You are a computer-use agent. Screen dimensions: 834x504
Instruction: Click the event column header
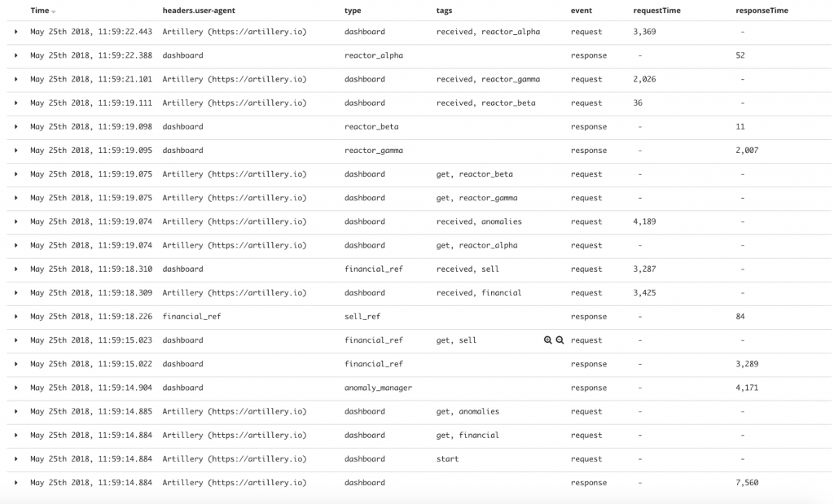582,11
